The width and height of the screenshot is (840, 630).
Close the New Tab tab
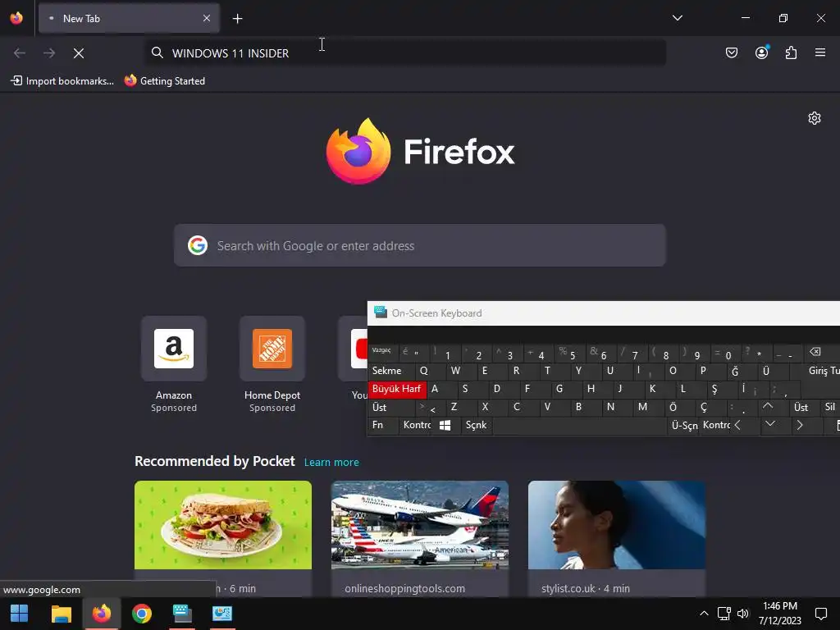207,18
